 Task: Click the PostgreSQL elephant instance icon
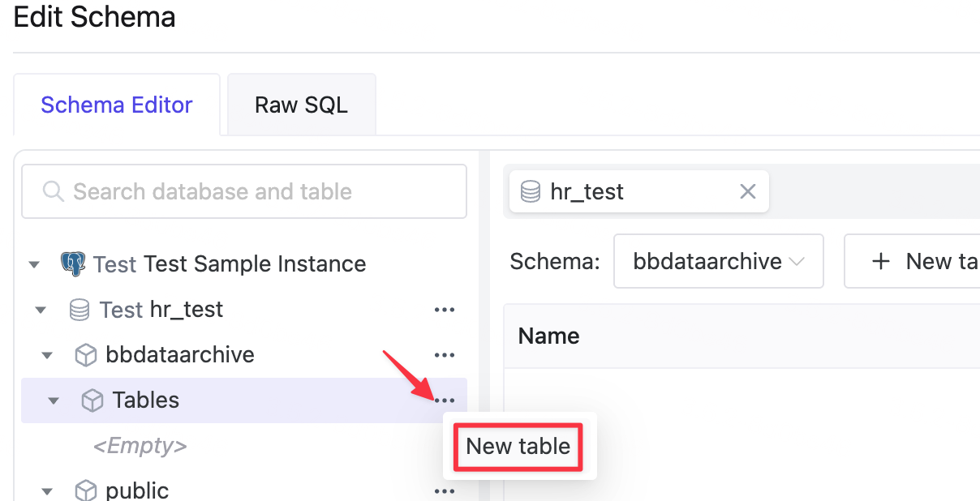point(73,263)
